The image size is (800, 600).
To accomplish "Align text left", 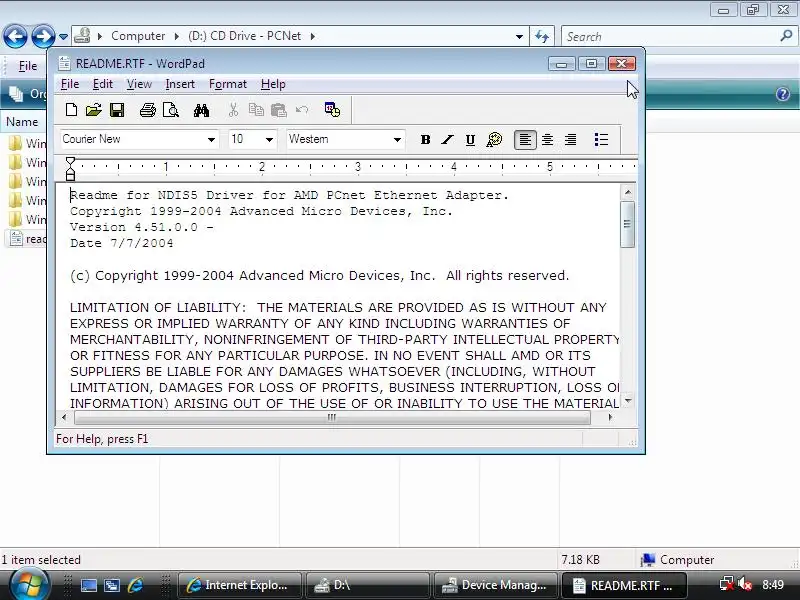I will point(525,140).
